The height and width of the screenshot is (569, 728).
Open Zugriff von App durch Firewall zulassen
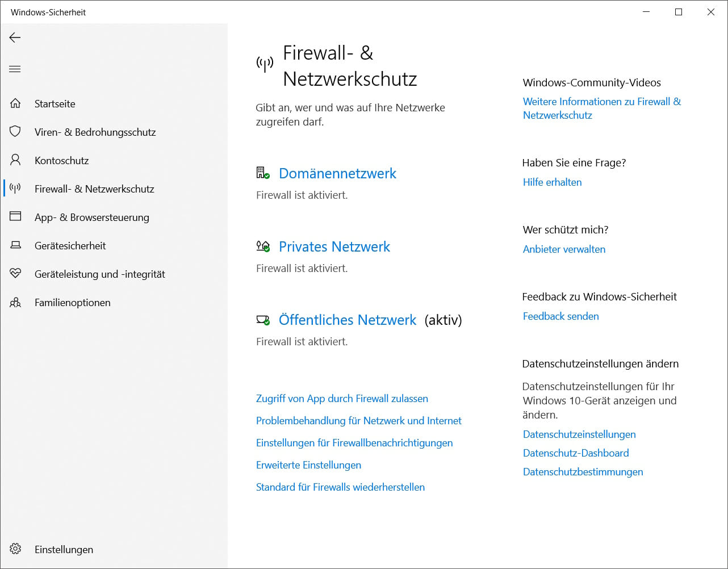coord(342,398)
